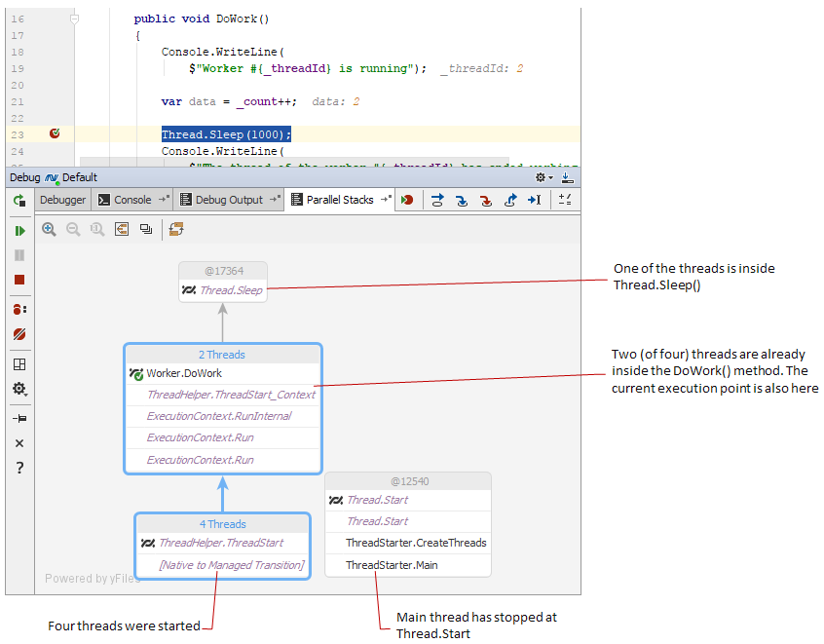Image resolution: width=824 pixels, height=644 pixels.
Task: Click the Run to Cursor icon
Action: point(534,200)
